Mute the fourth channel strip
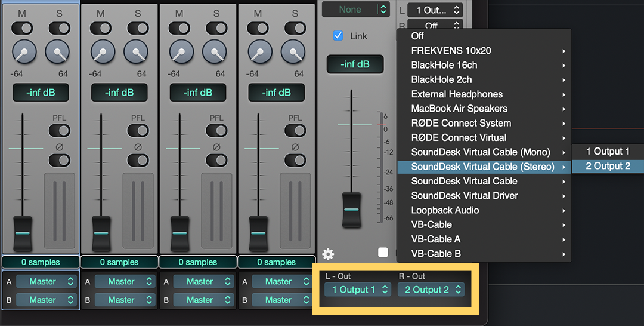The height and width of the screenshot is (326, 644). coord(258,29)
